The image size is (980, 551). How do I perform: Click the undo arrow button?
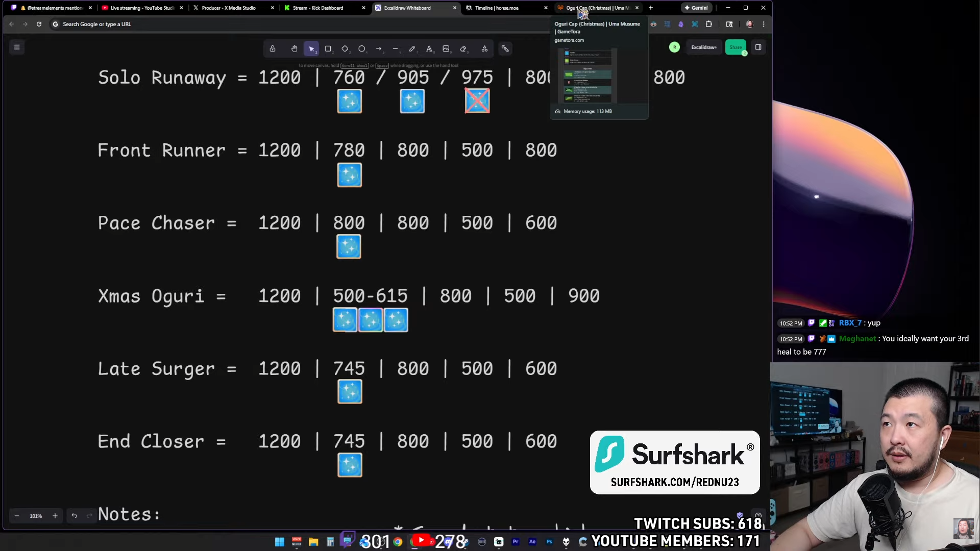click(x=75, y=516)
